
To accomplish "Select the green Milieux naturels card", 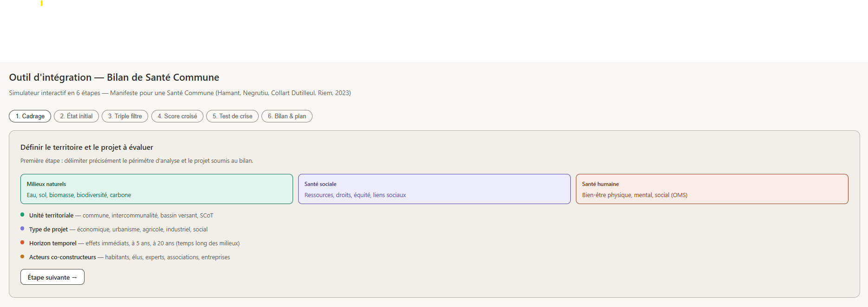I will pyautogui.click(x=157, y=189).
